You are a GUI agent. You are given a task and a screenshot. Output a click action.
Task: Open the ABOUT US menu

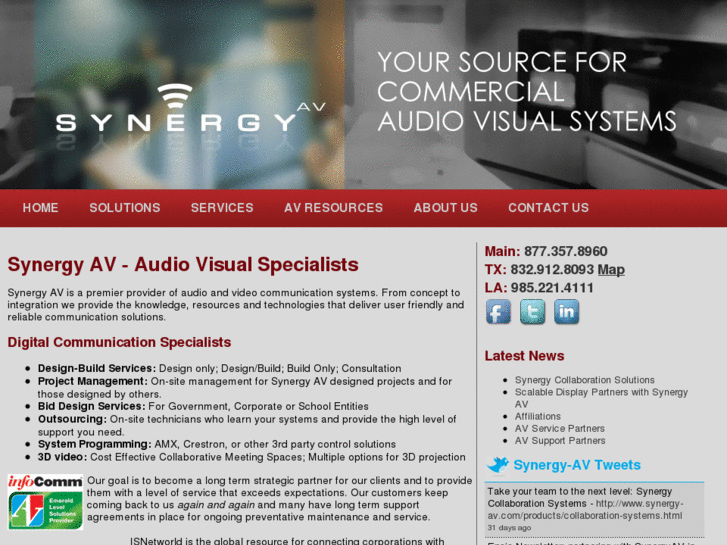coord(446,208)
